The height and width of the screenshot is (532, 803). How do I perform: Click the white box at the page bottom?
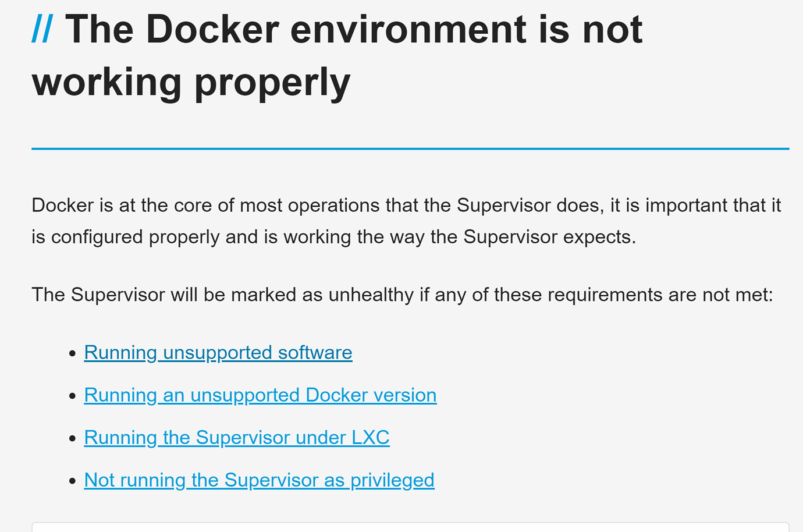pos(410,527)
